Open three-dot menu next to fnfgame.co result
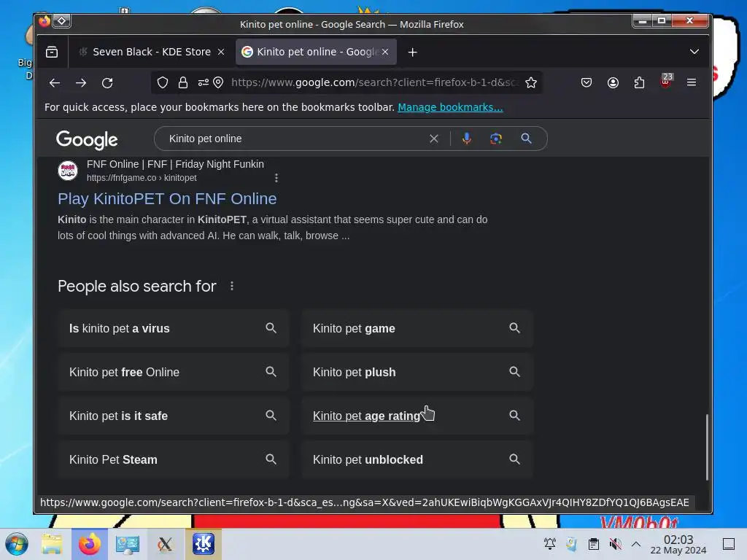This screenshot has height=560, width=747. 276,178
